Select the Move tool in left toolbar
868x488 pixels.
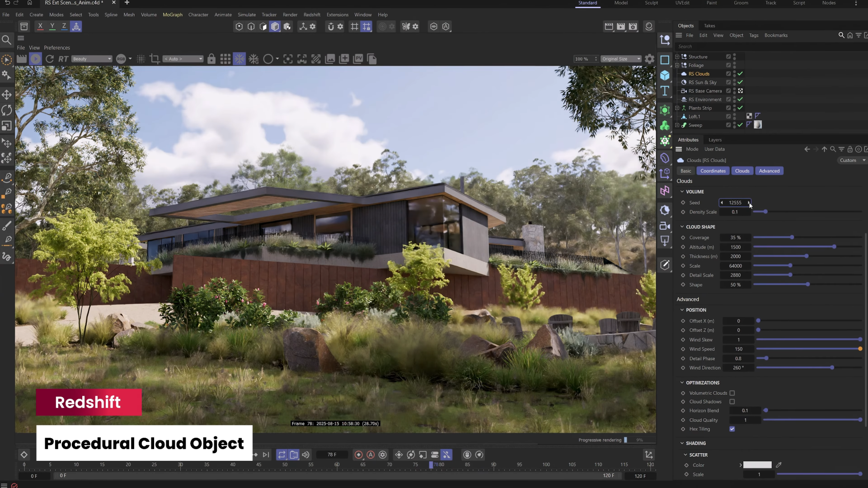coord(7,95)
